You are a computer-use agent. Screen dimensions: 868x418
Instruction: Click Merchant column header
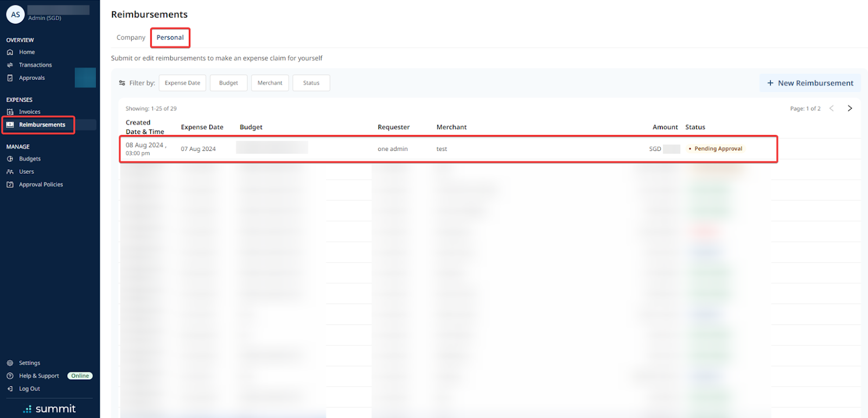pyautogui.click(x=451, y=127)
